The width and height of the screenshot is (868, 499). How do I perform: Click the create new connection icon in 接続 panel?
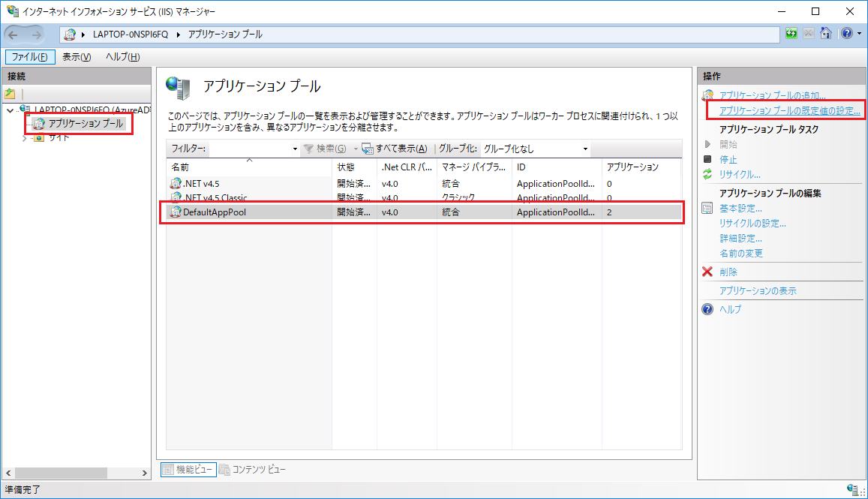[10, 94]
